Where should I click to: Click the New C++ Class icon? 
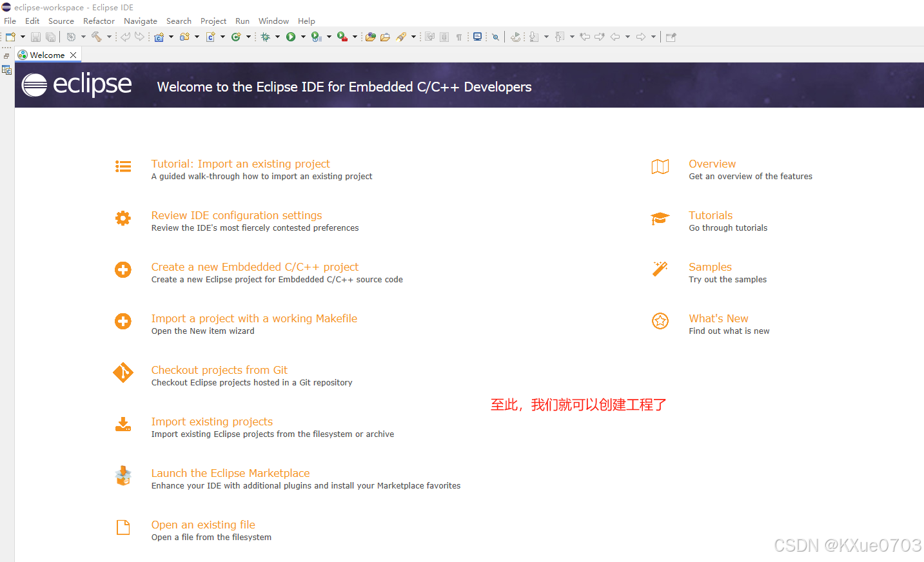pos(237,37)
